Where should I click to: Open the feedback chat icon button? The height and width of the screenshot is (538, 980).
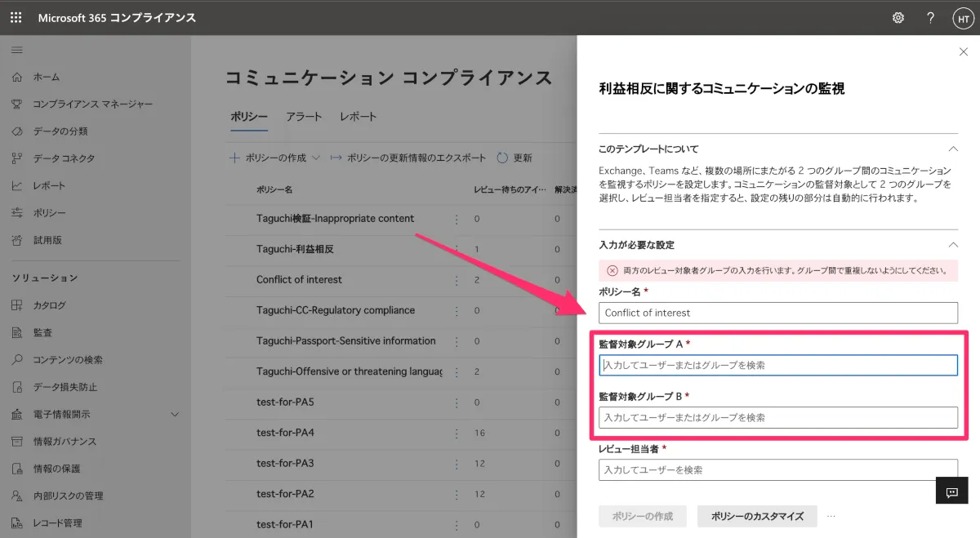pos(951,491)
